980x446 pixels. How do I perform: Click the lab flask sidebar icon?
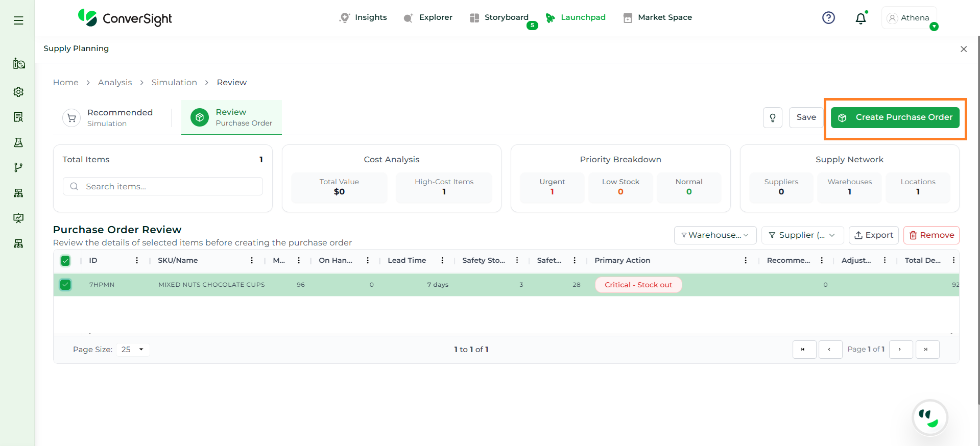[x=18, y=142]
